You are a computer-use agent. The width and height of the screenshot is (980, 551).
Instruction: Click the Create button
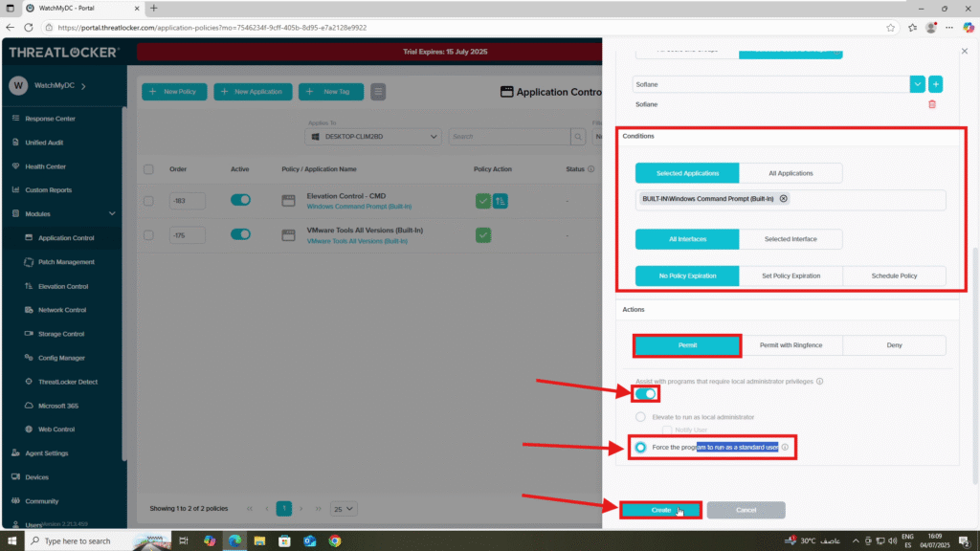tap(660, 511)
